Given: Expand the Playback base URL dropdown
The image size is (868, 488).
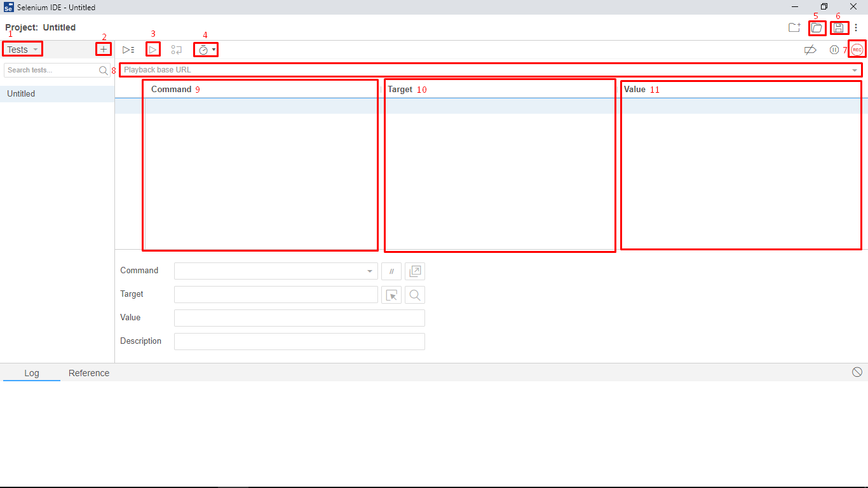Looking at the screenshot, I should point(855,70).
